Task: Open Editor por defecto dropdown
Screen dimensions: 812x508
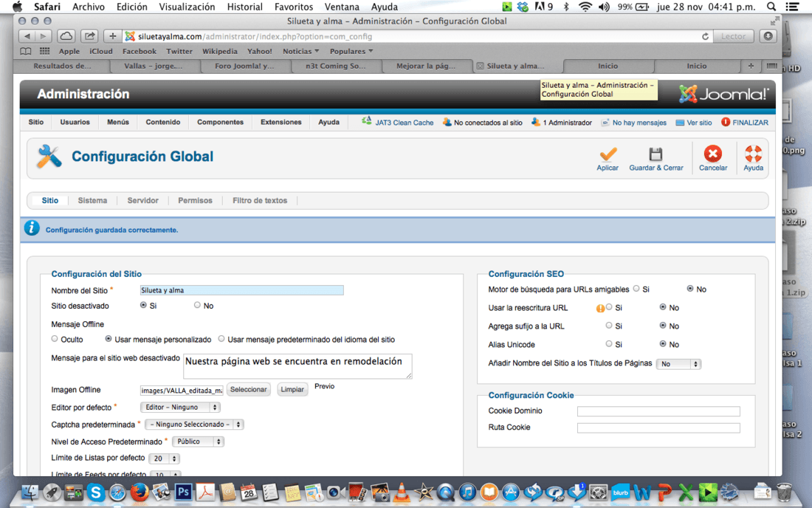Action: [x=180, y=407]
